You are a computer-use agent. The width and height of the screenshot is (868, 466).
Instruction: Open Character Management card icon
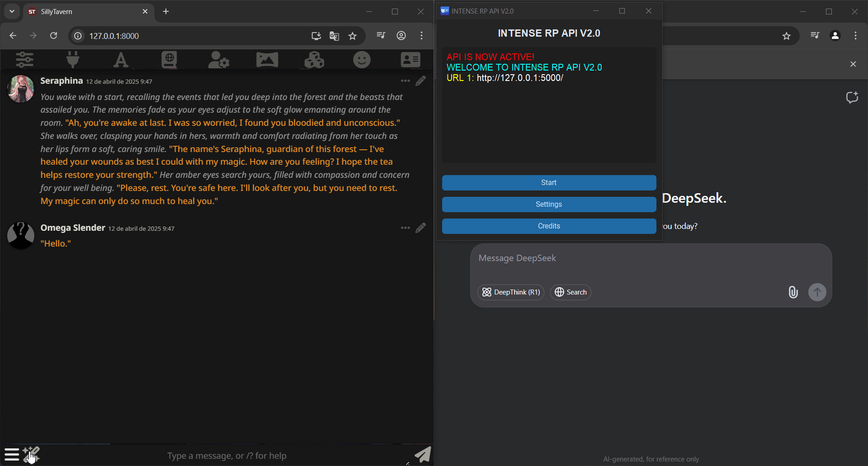pos(410,60)
